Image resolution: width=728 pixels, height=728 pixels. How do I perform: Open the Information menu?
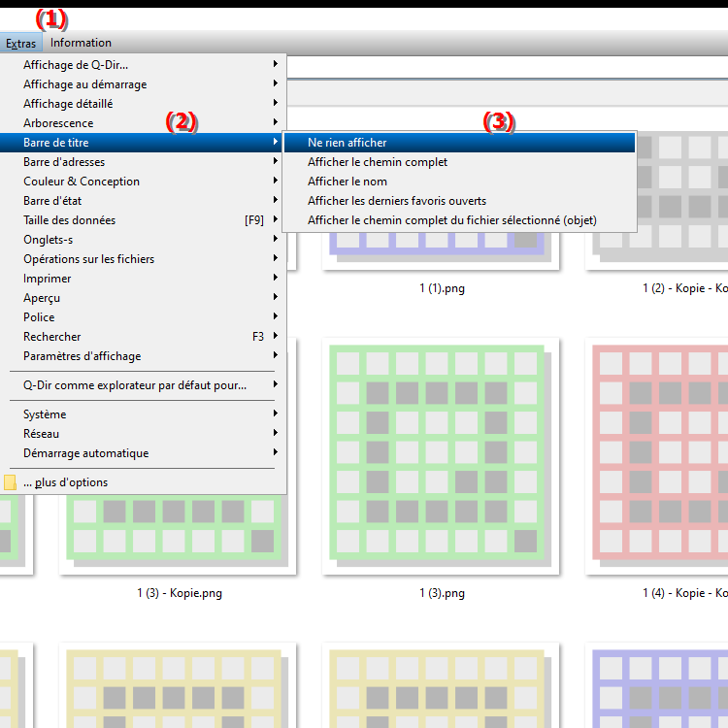pyautogui.click(x=81, y=43)
